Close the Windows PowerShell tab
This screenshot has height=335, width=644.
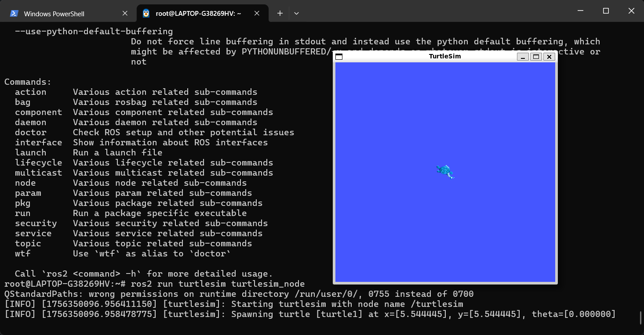click(125, 14)
